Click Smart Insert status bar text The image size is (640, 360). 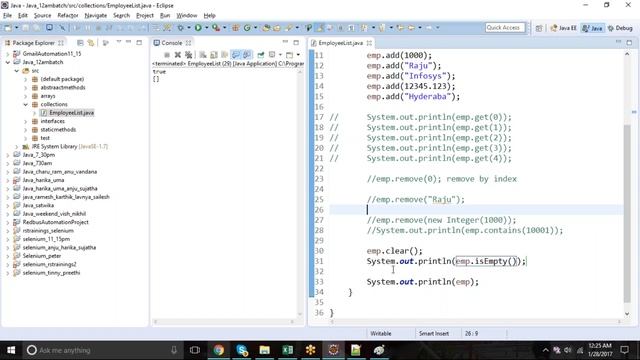[434, 333]
